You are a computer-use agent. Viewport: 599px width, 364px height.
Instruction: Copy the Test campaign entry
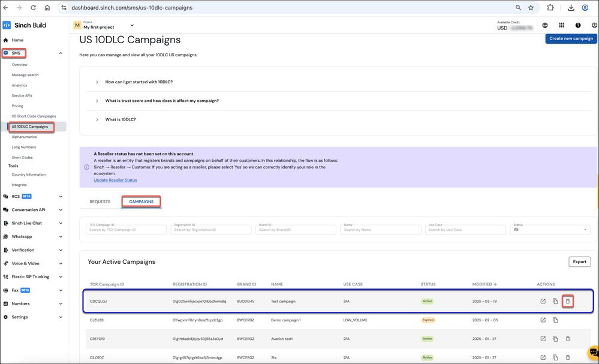[555, 301]
